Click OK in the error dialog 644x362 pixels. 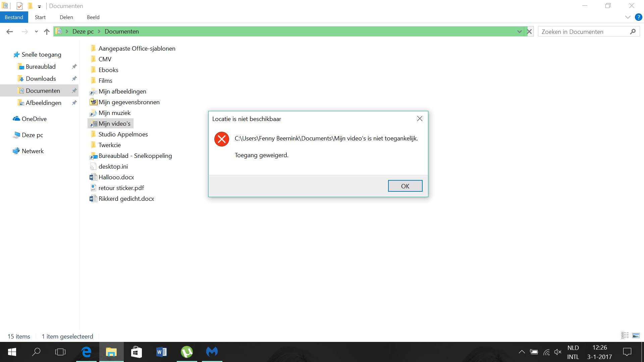(x=405, y=186)
